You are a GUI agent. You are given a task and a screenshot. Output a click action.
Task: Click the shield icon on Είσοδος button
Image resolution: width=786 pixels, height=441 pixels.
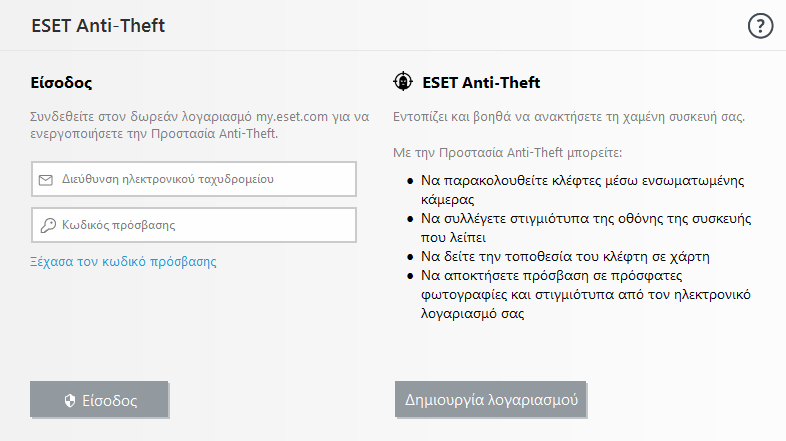[70, 400]
